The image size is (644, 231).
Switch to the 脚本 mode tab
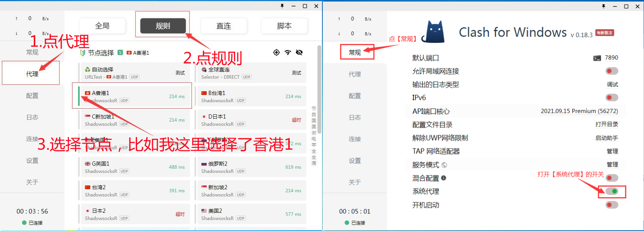point(284,26)
